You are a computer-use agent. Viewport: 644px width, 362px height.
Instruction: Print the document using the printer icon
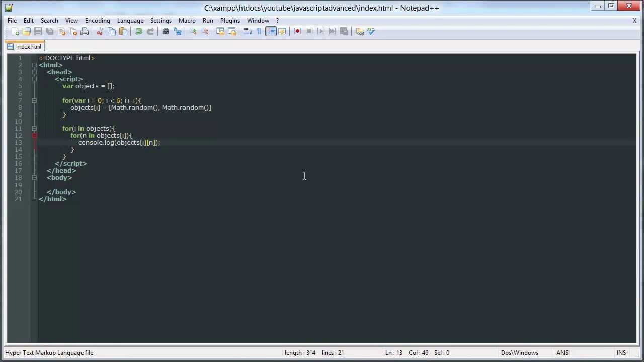pyautogui.click(x=85, y=32)
